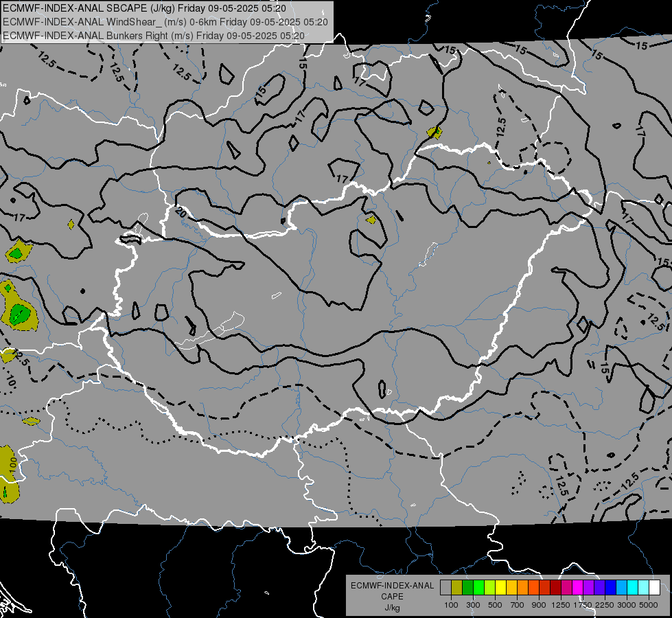Click the '300' legend label
This screenshot has width=672, height=618.
coord(473,605)
